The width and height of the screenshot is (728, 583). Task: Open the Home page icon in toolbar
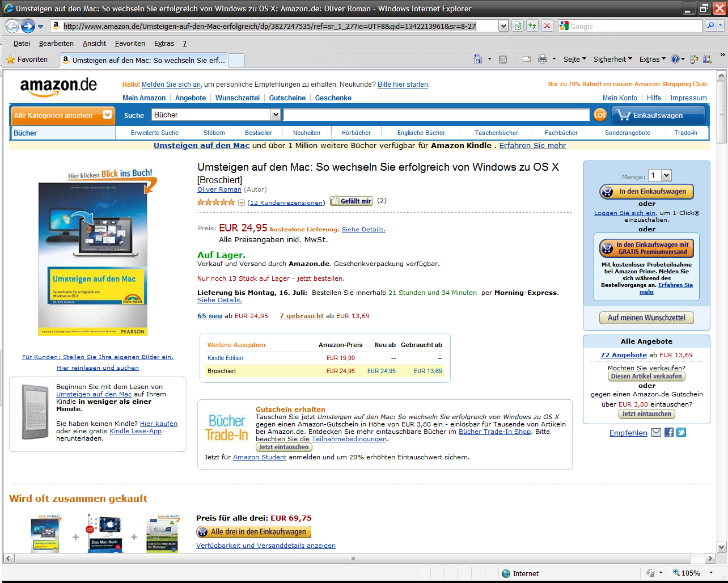[478, 59]
